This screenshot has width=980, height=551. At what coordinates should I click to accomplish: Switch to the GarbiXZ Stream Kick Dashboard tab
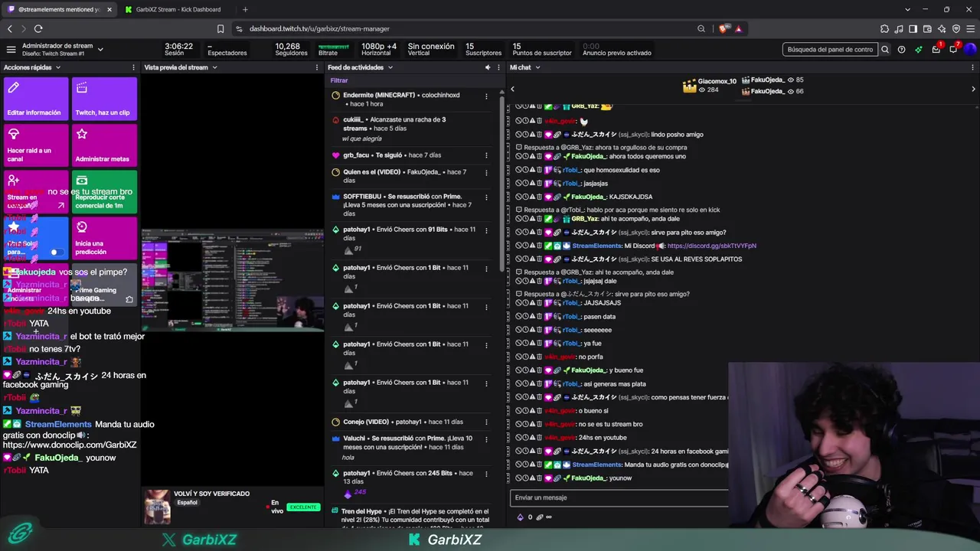pos(178,9)
